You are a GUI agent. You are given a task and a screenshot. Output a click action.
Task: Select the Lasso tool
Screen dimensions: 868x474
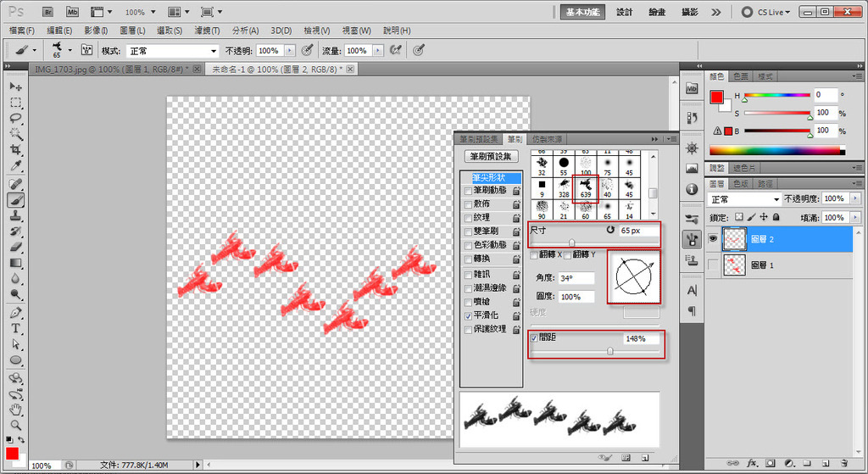(x=15, y=118)
